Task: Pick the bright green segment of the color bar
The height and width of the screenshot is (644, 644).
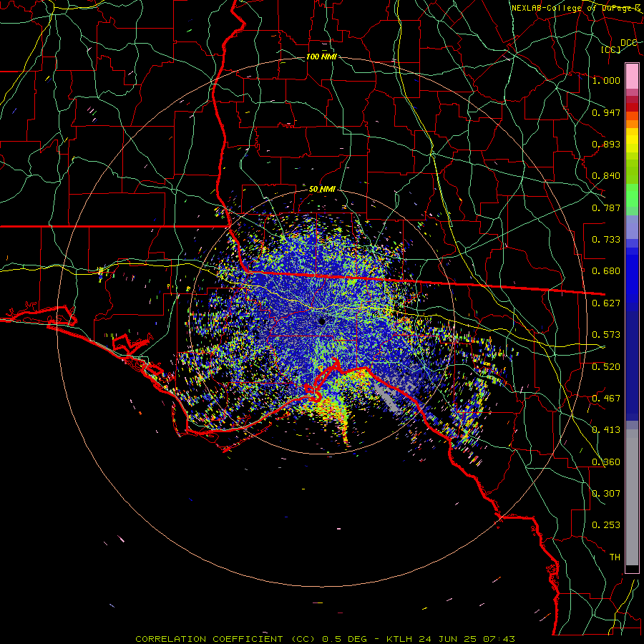Action: [632, 195]
